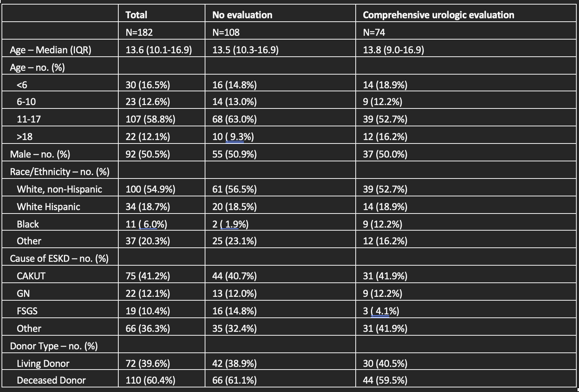
Task: Click the 'Donor Type – no. (%)' label
Action: point(54,346)
